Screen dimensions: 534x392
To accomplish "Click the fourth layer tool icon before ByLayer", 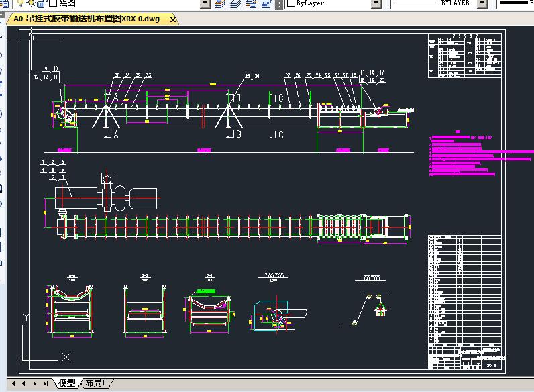I will point(266,3).
